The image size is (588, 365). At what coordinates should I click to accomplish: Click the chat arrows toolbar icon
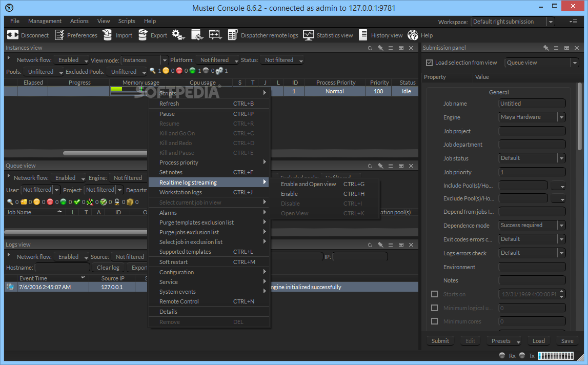coord(216,35)
